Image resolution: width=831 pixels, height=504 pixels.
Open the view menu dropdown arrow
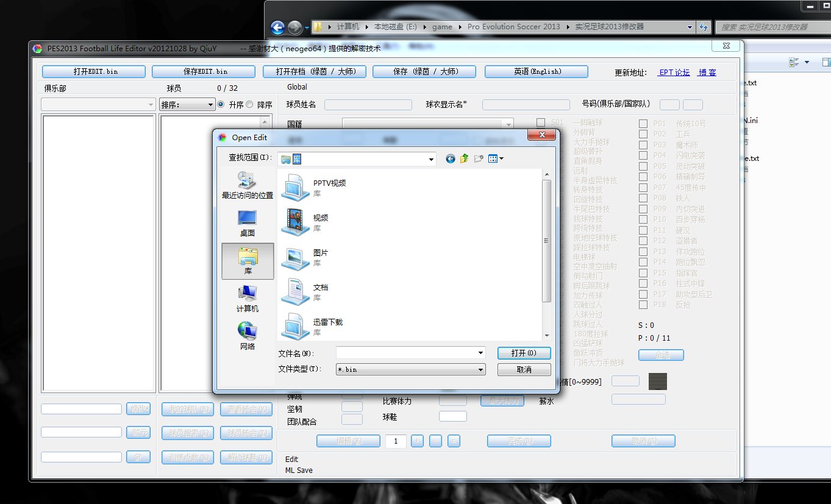coord(502,159)
